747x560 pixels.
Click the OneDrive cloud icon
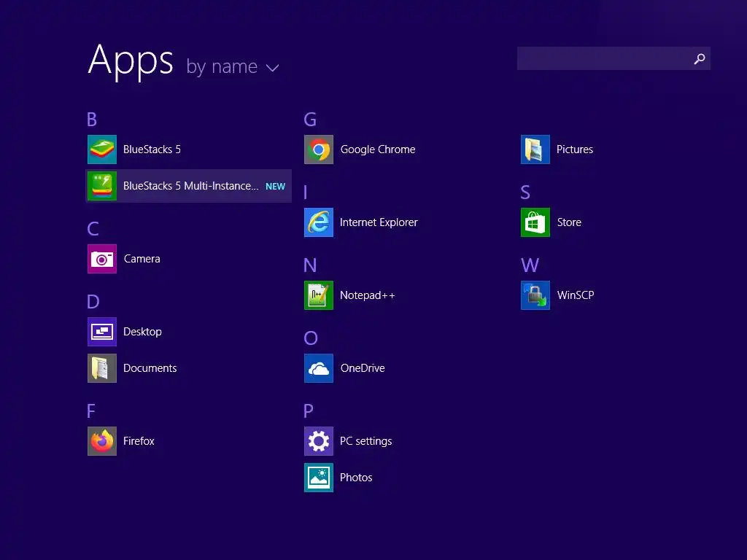[319, 368]
